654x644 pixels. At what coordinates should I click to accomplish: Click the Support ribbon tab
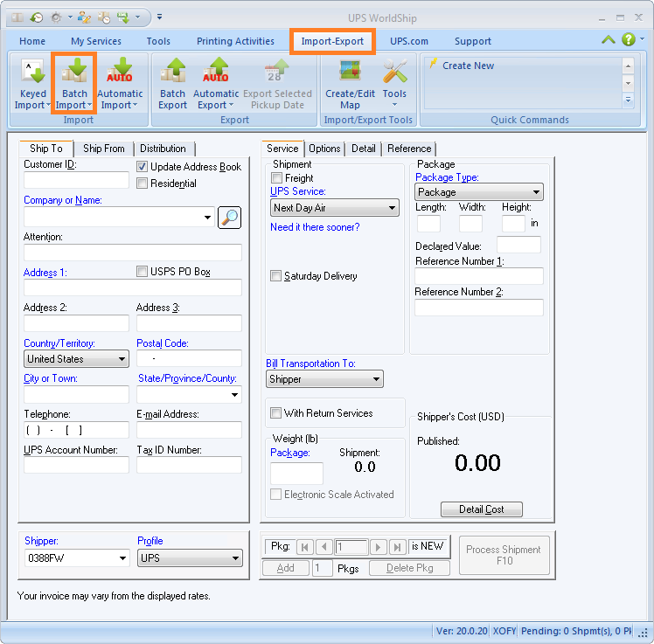[x=472, y=41]
